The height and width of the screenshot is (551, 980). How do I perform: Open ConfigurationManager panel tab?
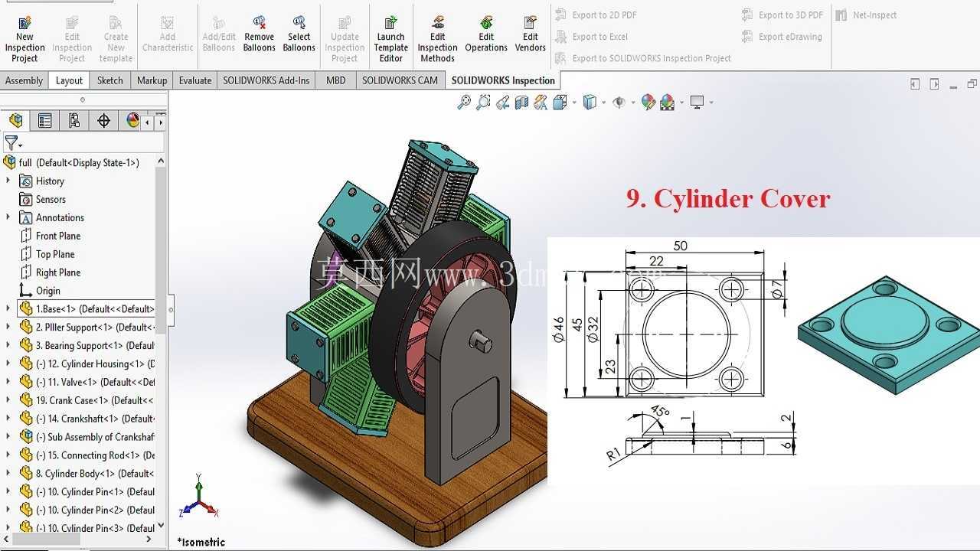74,120
